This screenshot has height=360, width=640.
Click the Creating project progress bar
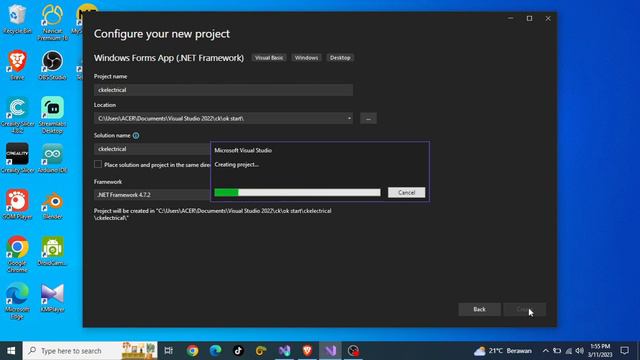point(297,192)
